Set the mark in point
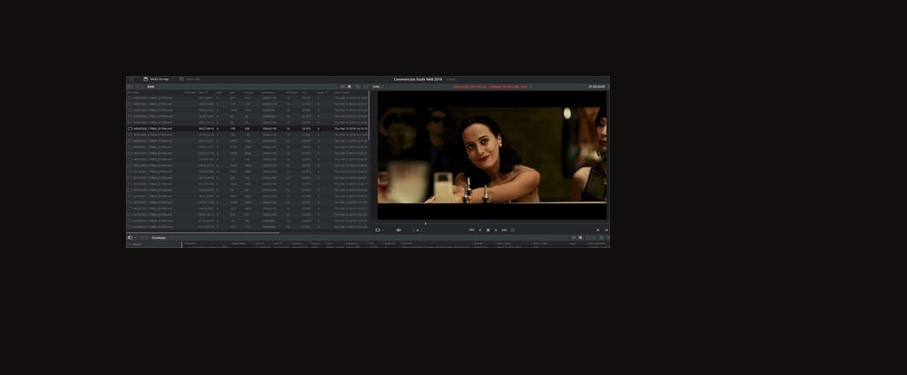Screen dimensions: 907x375 598,230
